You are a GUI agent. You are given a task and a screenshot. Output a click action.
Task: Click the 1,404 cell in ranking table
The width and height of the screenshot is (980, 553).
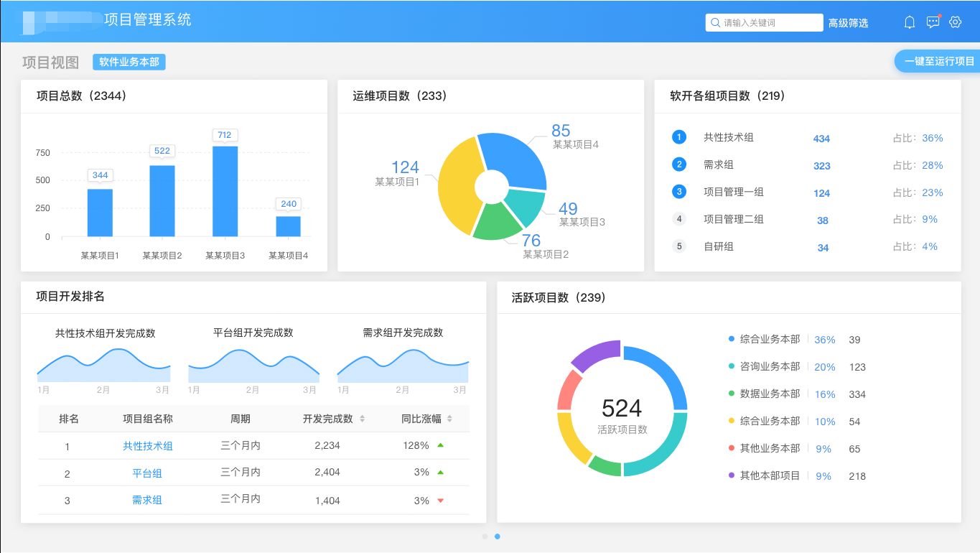click(327, 501)
